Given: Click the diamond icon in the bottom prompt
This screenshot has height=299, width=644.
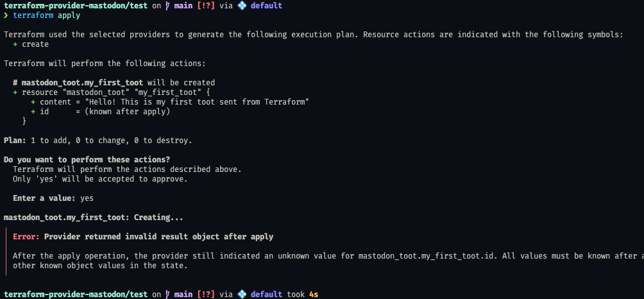Looking at the screenshot, I should pos(242,294).
